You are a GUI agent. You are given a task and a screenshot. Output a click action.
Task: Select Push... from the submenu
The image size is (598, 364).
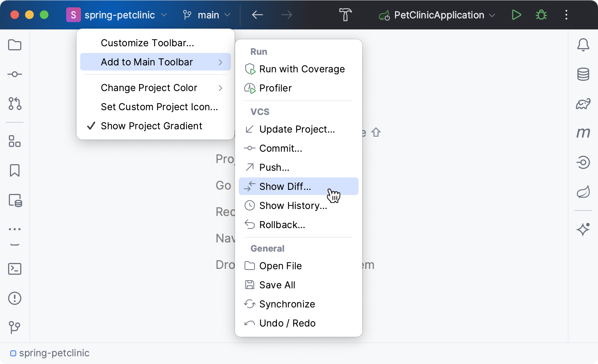pos(299,167)
